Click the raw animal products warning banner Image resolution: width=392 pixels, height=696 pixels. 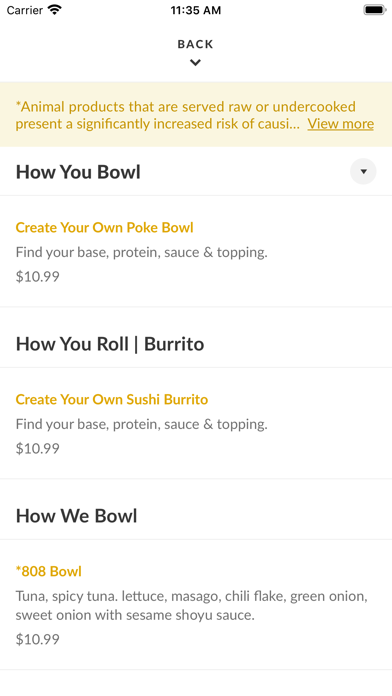pyautogui.click(x=196, y=115)
